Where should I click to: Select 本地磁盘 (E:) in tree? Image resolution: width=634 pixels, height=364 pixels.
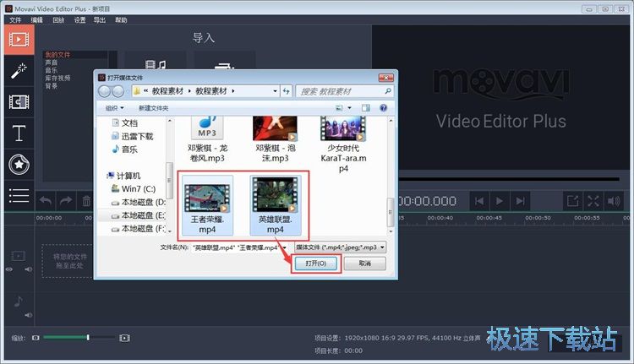[138, 215]
